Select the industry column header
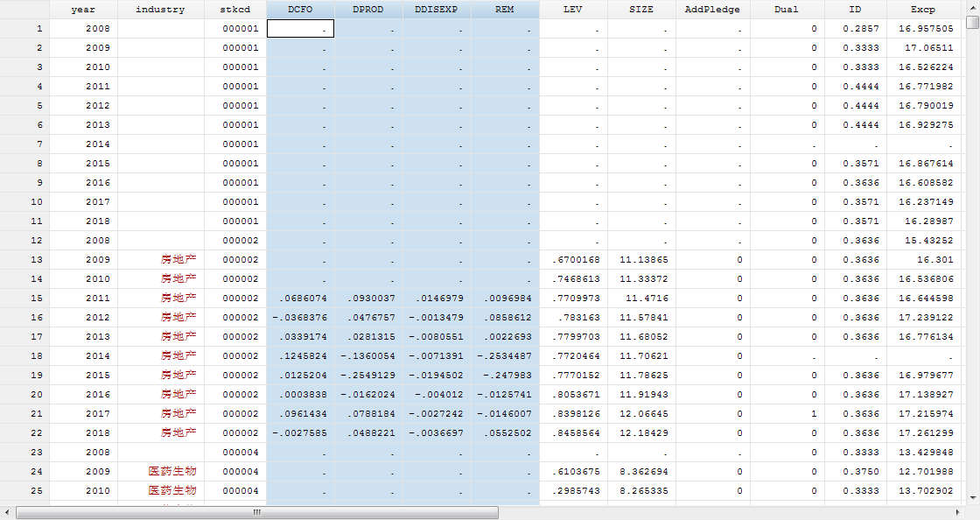Screen dimensions: 980x520 coord(161,10)
